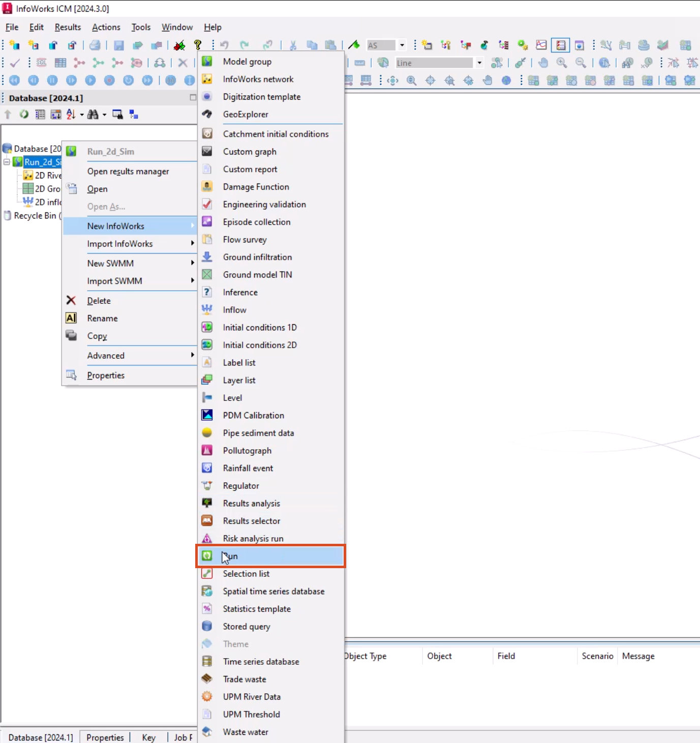Open the AS combo box dropdown

click(402, 45)
